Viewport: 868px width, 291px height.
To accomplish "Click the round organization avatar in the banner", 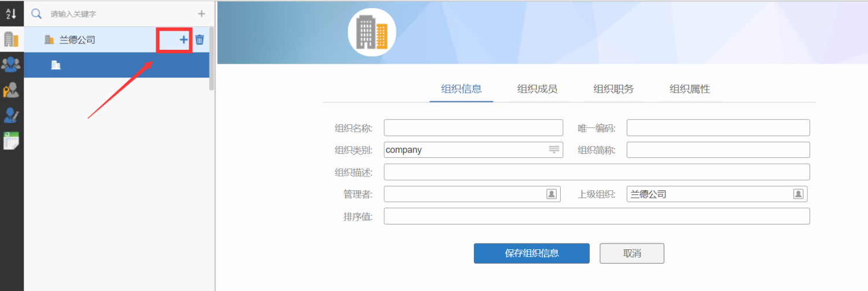I will 372,32.
